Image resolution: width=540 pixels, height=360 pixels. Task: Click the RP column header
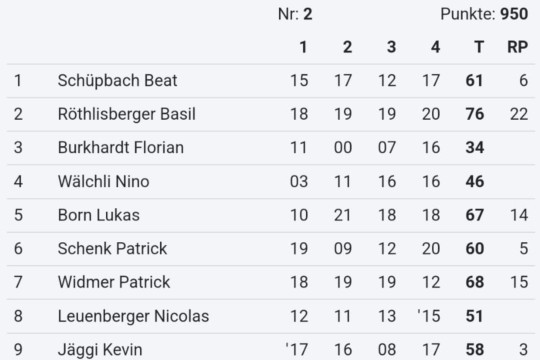coord(518,47)
